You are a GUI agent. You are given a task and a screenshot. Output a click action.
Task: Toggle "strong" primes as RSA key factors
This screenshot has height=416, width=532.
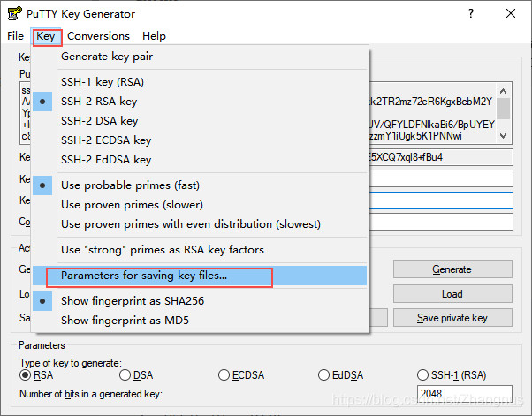tap(162, 250)
